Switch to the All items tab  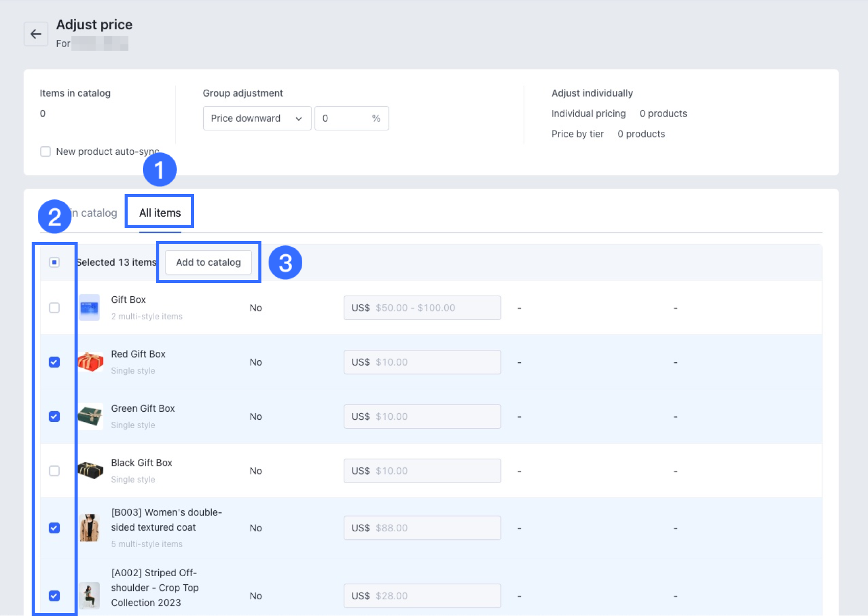pyautogui.click(x=160, y=213)
